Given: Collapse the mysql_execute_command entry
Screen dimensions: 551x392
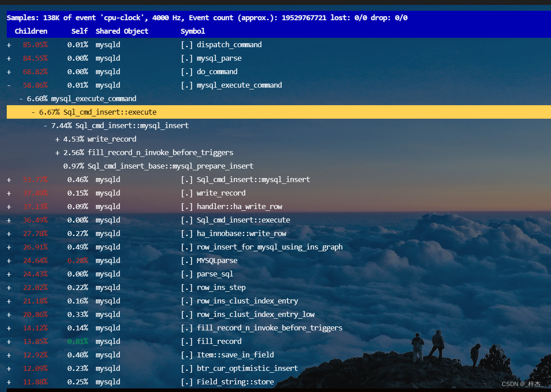Looking at the screenshot, I should 9,85.
